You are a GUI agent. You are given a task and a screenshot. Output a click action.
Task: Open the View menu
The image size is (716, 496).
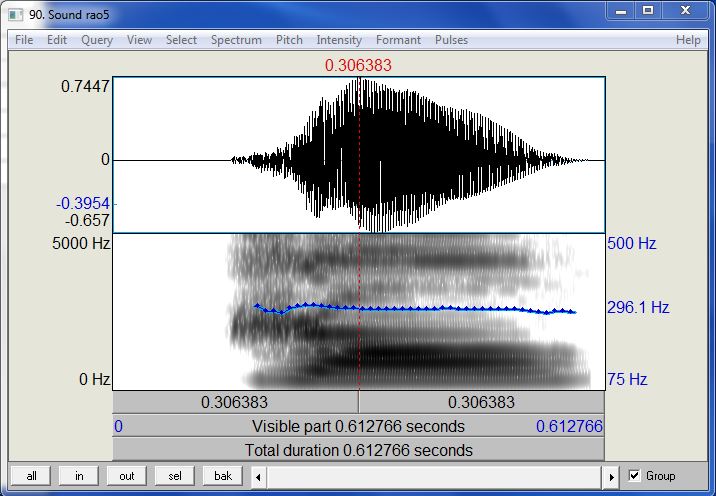pyautogui.click(x=139, y=40)
